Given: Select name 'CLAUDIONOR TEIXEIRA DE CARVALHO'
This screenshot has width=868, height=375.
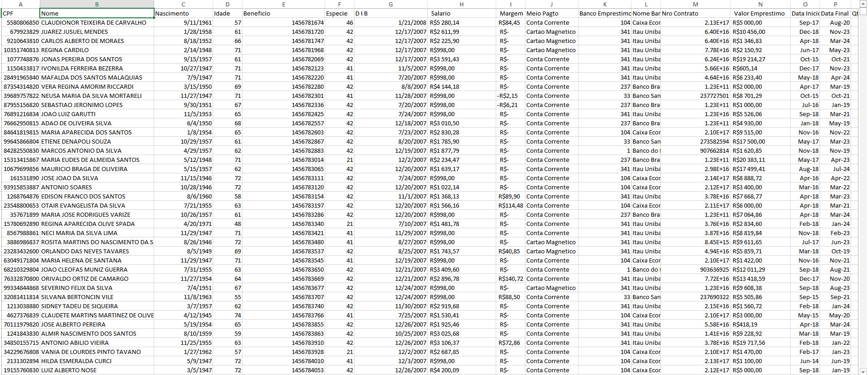Looking at the screenshot, I should tap(94, 22).
